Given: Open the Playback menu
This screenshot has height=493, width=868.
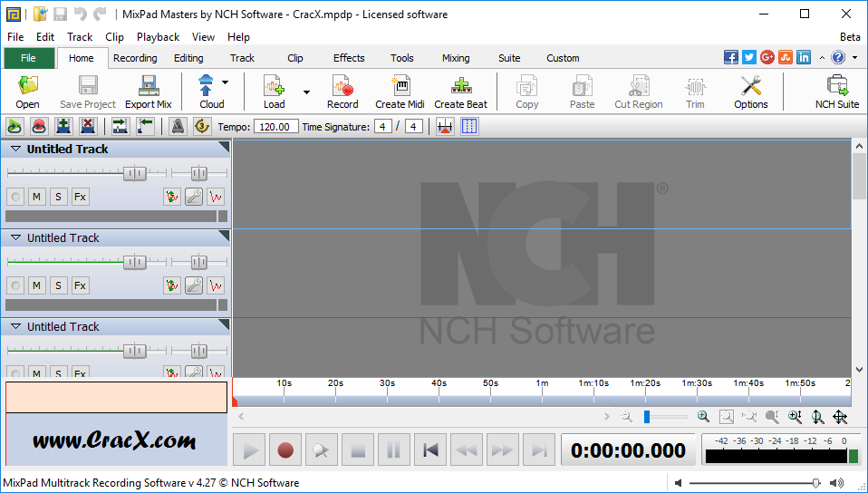Looking at the screenshot, I should point(158,36).
